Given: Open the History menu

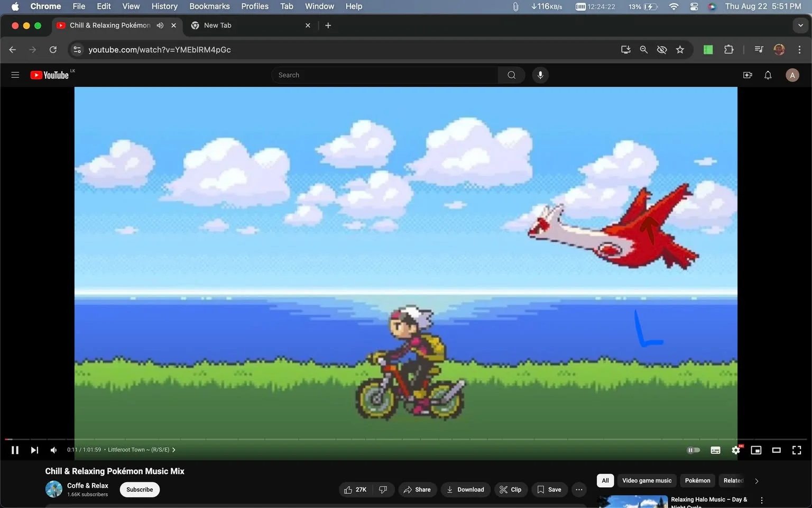Looking at the screenshot, I should click(164, 6).
